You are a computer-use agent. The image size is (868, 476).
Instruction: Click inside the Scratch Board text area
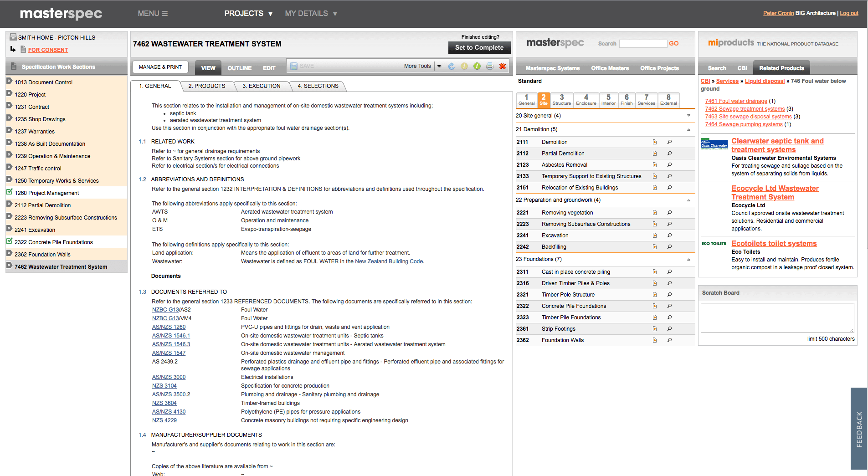click(x=776, y=317)
